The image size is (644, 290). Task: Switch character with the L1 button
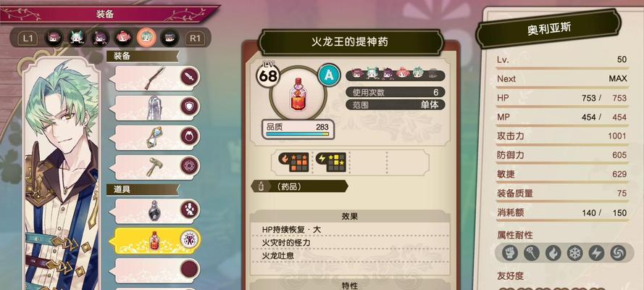(x=28, y=38)
